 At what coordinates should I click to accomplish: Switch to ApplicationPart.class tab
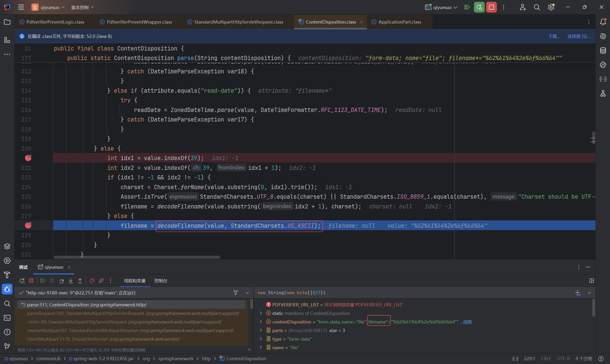point(400,22)
